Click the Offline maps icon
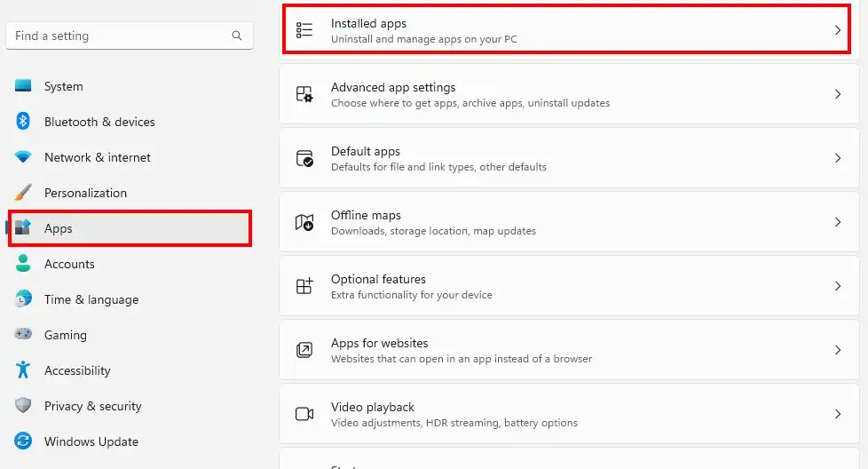The image size is (868, 469). point(304,222)
